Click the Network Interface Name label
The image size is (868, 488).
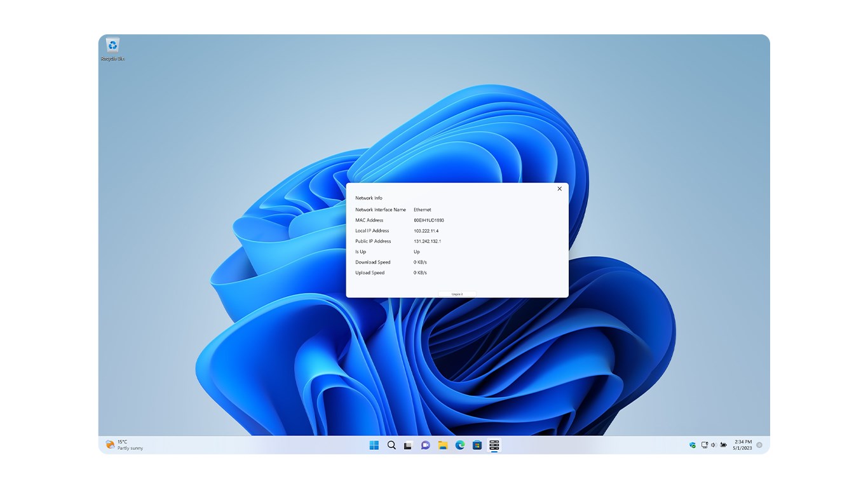tap(381, 210)
